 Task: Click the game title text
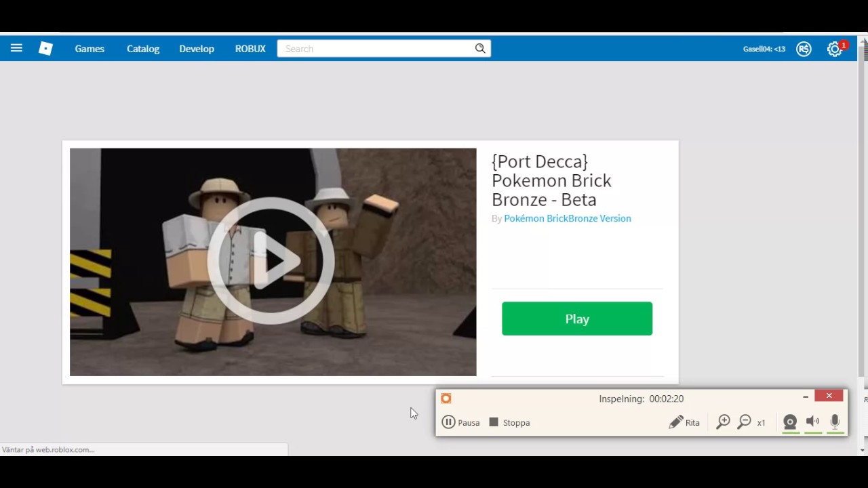pos(551,180)
